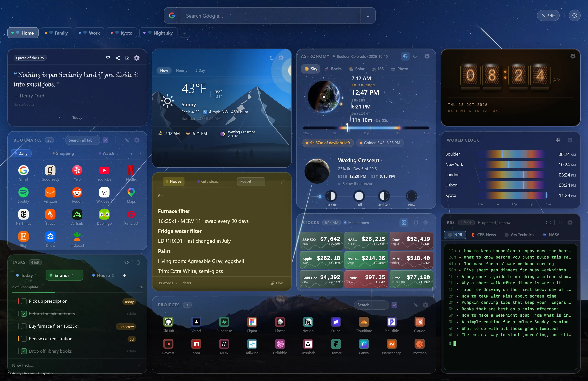Open Nixie clock widget settings gear
Screen dimensions: 588x381
coord(573,56)
